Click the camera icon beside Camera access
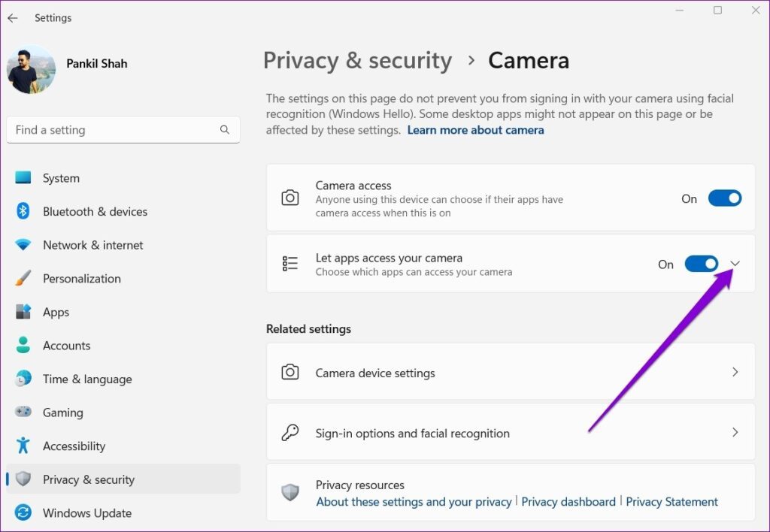 coord(290,198)
